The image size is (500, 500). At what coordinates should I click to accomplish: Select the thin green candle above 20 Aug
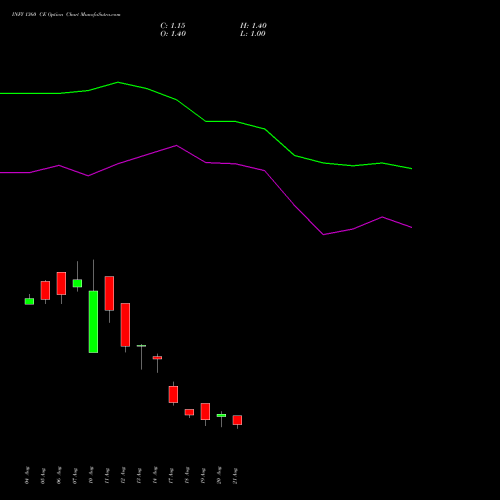pyautogui.click(x=221, y=415)
